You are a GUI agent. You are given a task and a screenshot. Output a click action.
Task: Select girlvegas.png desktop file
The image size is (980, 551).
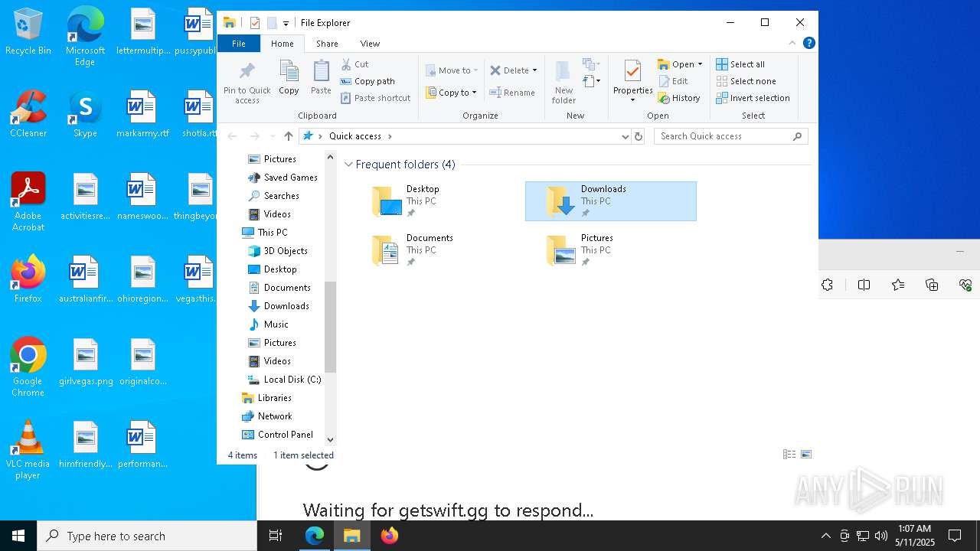click(x=86, y=362)
